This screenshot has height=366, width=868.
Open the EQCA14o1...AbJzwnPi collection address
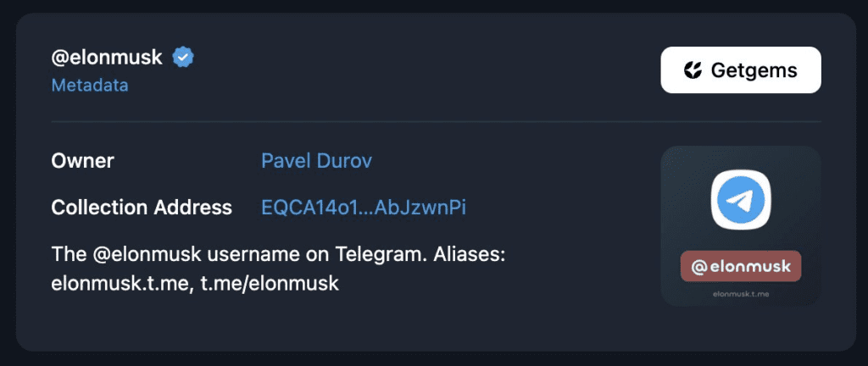364,207
